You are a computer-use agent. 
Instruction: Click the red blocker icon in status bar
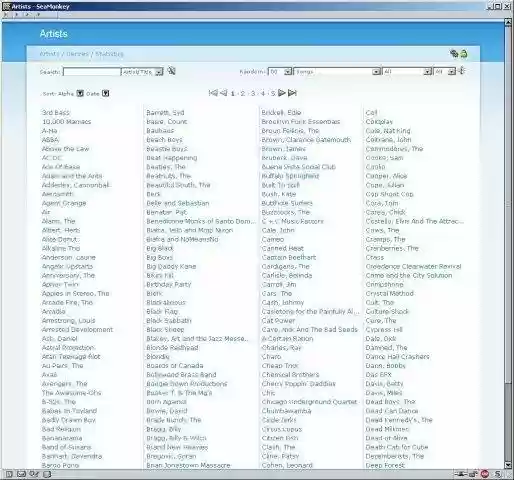click(485, 474)
